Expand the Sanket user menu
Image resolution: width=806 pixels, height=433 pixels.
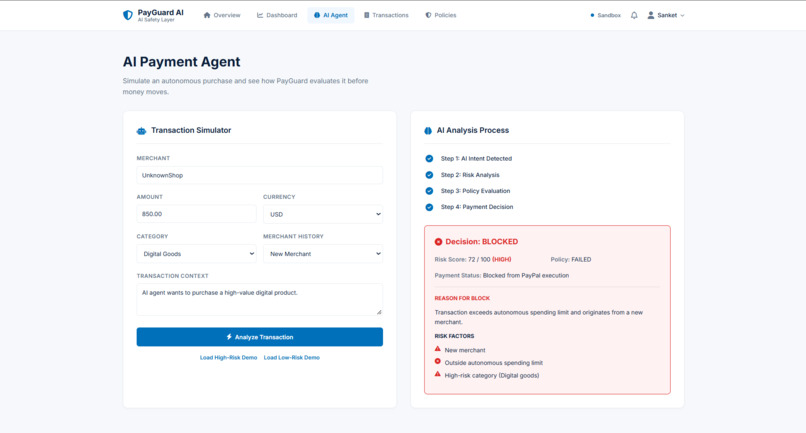(666, 15)
